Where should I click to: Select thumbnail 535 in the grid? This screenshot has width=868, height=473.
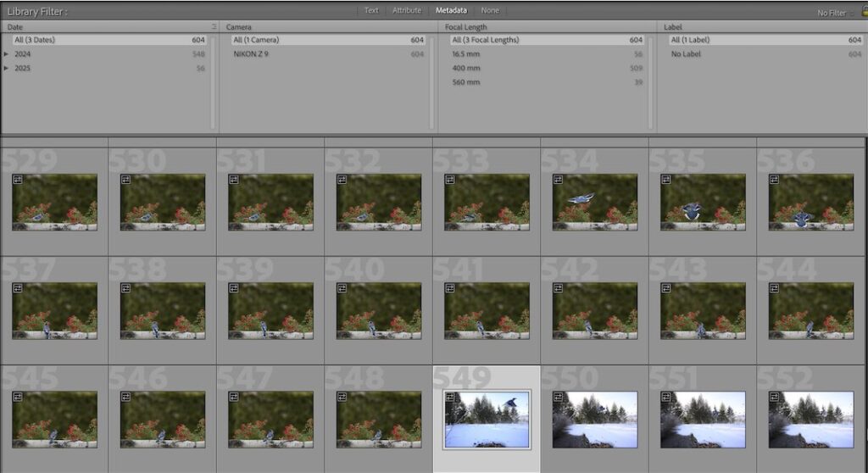tap(703, 202)
